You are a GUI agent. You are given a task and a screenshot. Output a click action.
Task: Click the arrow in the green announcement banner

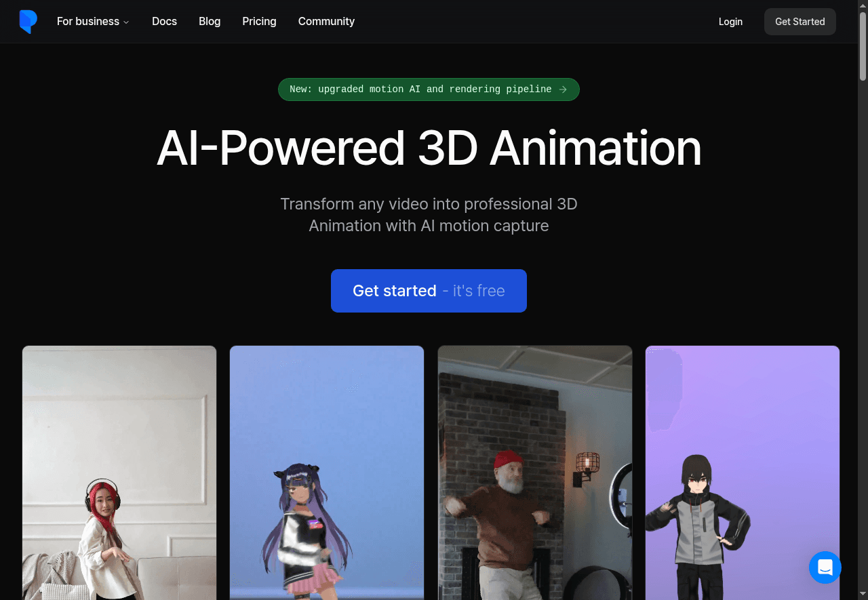[563, 89]
